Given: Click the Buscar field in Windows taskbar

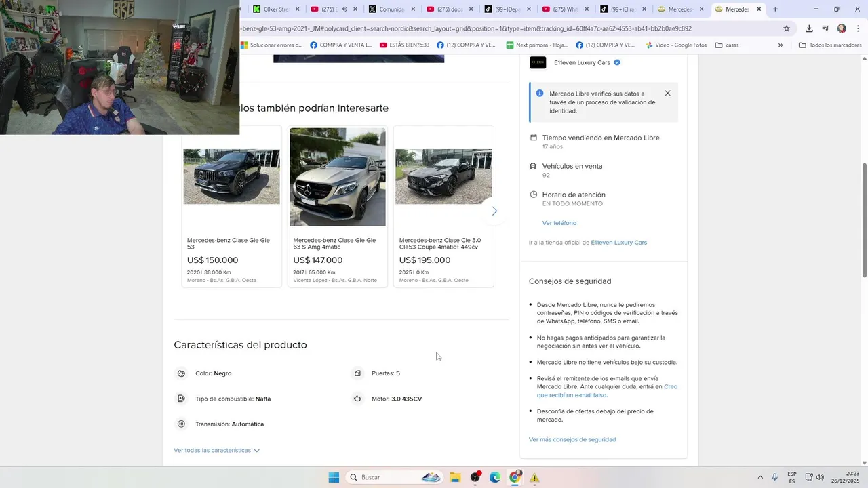Looking at the screenshot, I should 393,477.
